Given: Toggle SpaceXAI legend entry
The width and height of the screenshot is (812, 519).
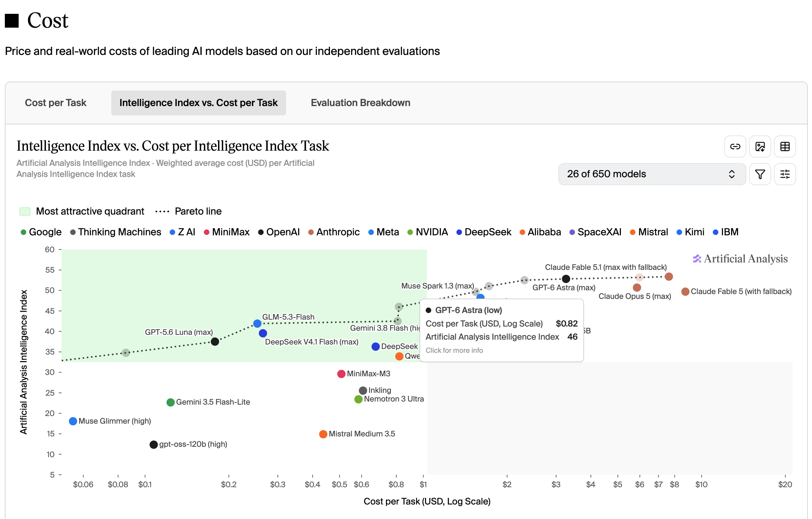Looking at the screenshot, I should click(595, 232).
